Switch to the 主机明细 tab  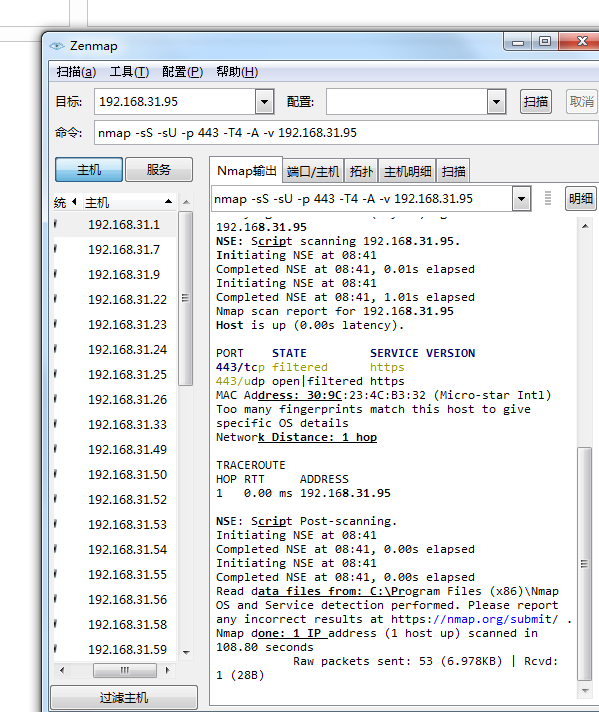(407, 172)
